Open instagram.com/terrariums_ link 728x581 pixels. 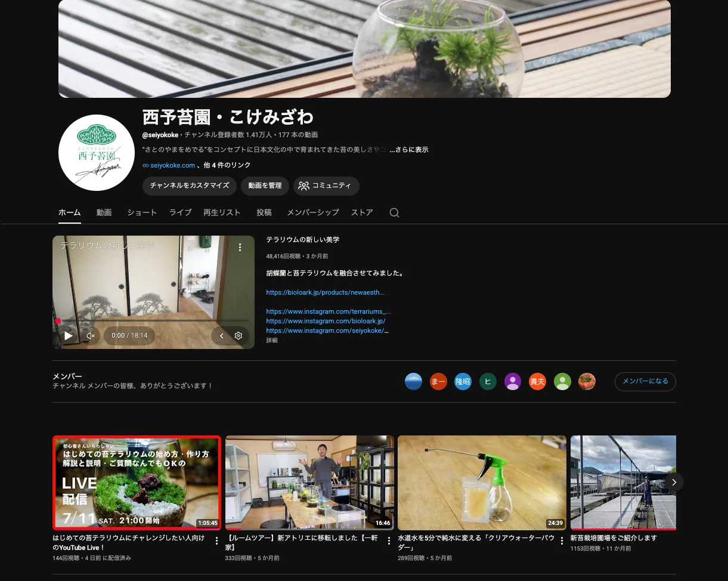coord(329,311)
